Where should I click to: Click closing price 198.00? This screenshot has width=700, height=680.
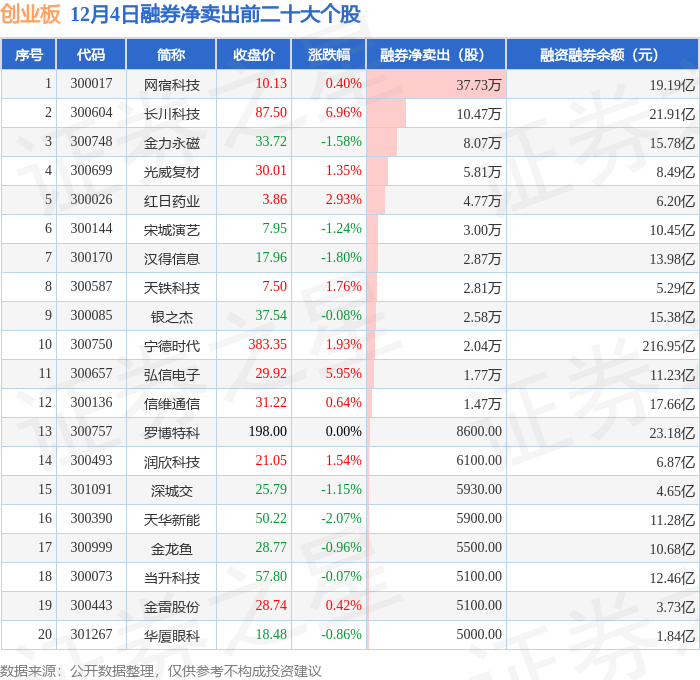pos(267,432)
